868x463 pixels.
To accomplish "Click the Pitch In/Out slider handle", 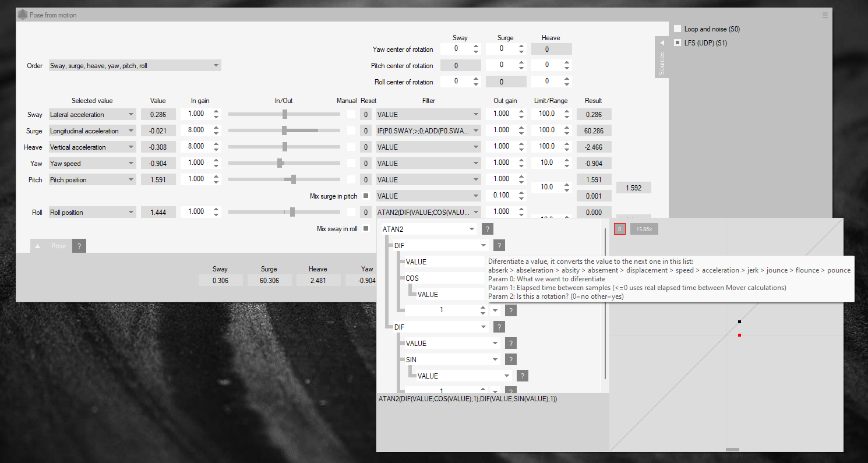I will 293,179.
